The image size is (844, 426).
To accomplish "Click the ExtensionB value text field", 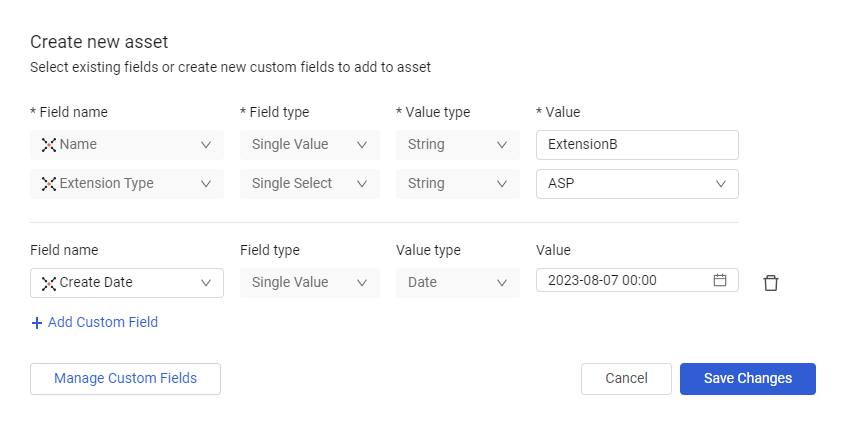I will pos(637,145).
